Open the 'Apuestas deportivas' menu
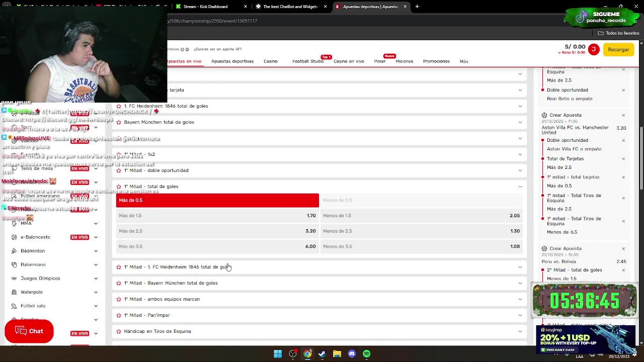This screenshot has height=362, width=644. pyautogui.click(x=232, y=61)
